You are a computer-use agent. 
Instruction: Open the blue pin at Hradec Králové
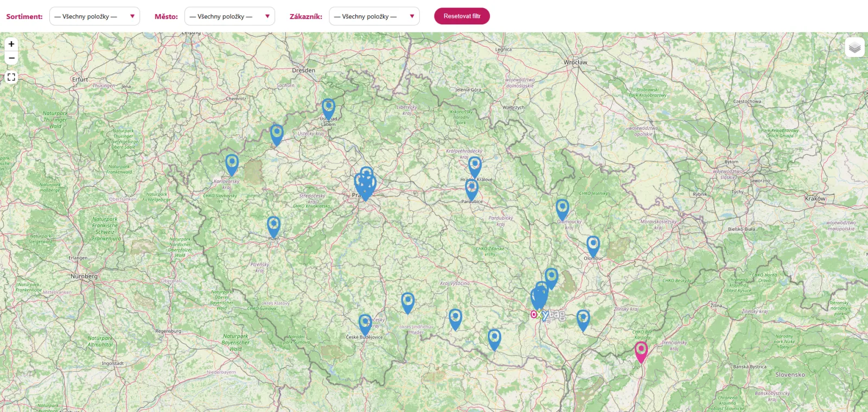pos(475,167)
